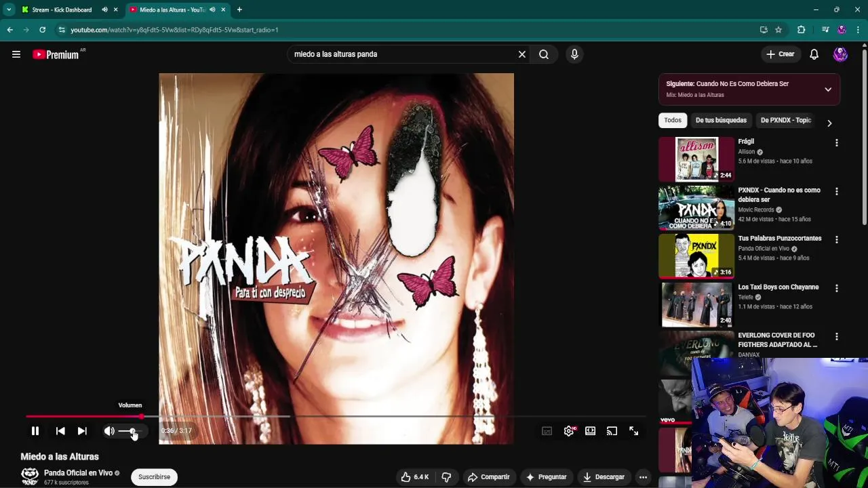The height and width of the screenshot is (488, 868).
Task: Click the Crear button
Action: tap(781, 54)
